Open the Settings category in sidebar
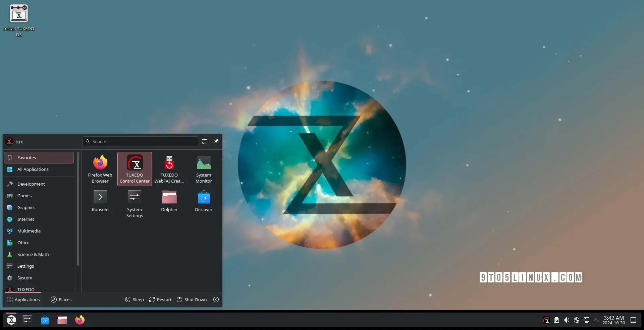This screenshot has width=644, height=330. [x=39, y=266]
